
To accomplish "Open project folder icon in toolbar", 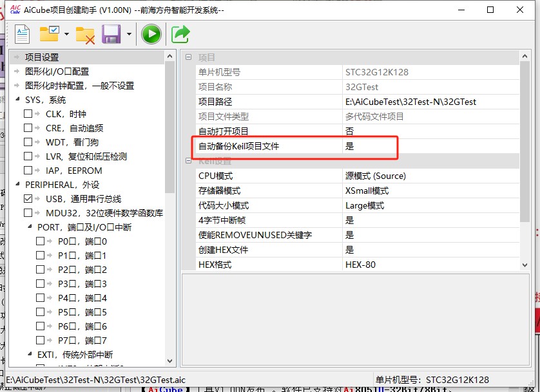I will (x=49, y=33).
